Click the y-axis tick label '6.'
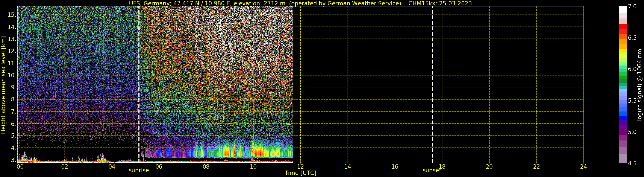This screenshot has height=177, width=644. [14, 124]
